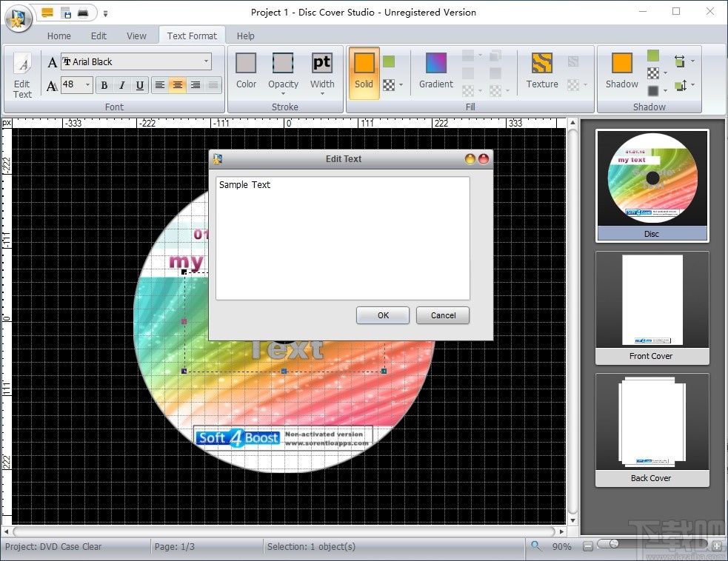Toggle bold text formatting
The height and width of the screenshot is (561, 728).
tap(104, 85)
